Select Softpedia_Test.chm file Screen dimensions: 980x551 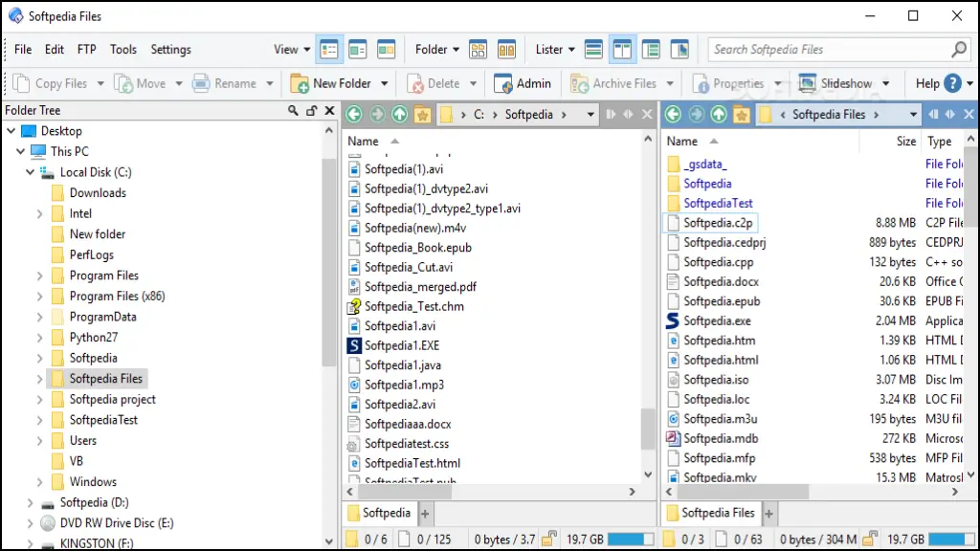[x=413, y=306]
